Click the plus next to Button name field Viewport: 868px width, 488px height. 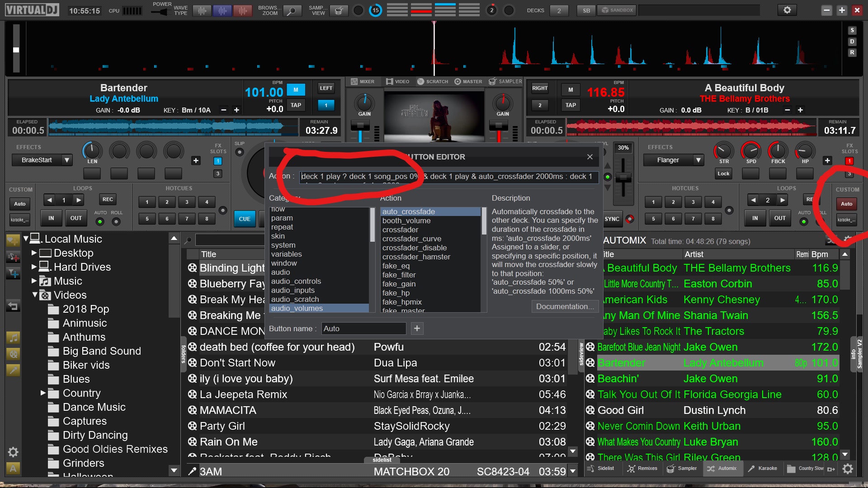tap(417, 328)
